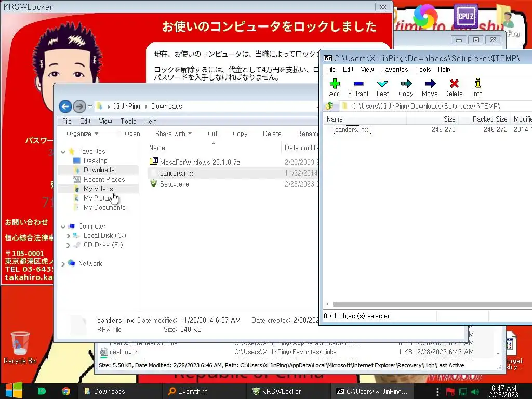Switch to KRSWLocker taskbar button
The width and height of the screenshot is (532, 399).
click(288, 391)
